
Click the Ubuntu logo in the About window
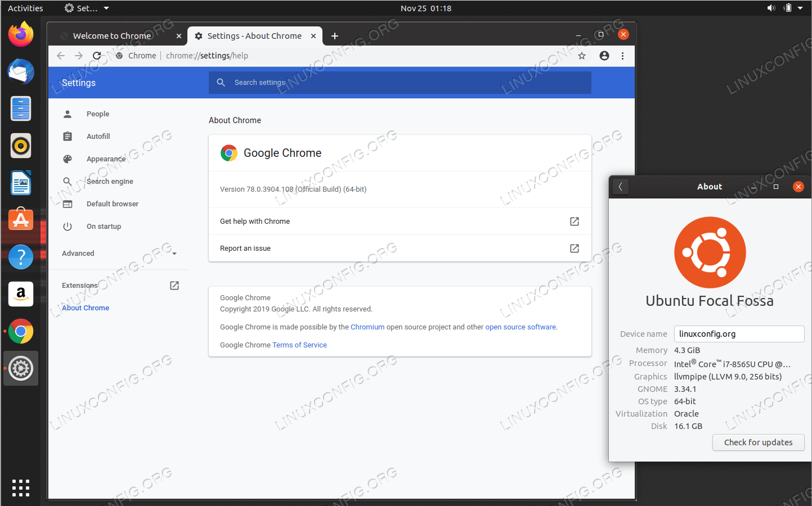[710, 252]
